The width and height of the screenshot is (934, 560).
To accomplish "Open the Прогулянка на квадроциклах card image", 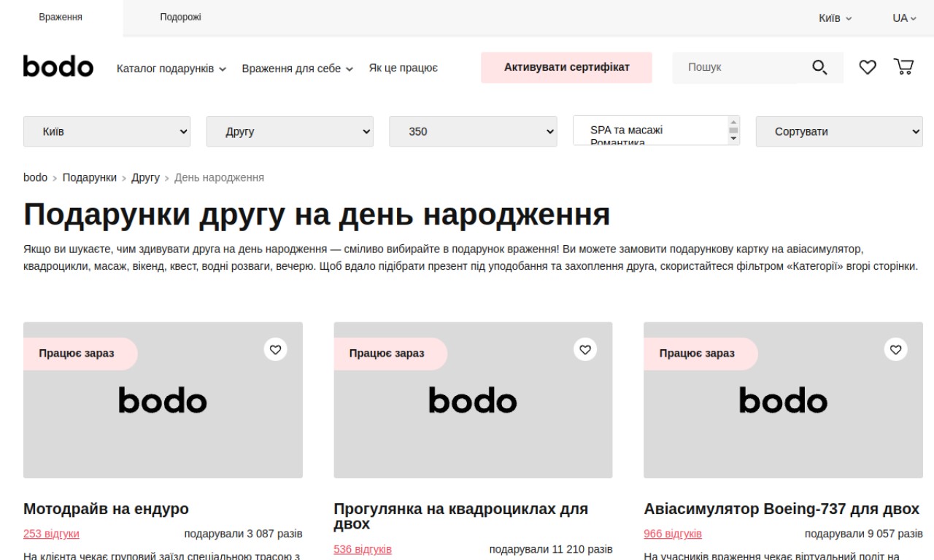I will 473,400.
